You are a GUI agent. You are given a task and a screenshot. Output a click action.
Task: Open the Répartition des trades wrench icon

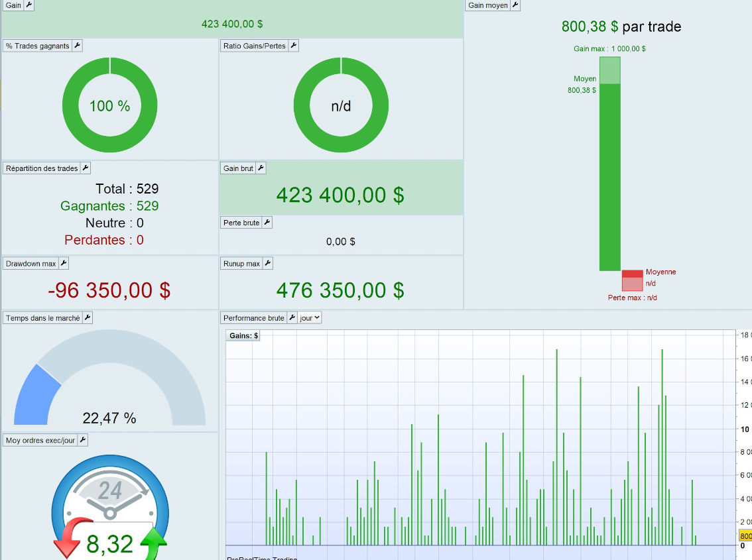coord(86,168)
